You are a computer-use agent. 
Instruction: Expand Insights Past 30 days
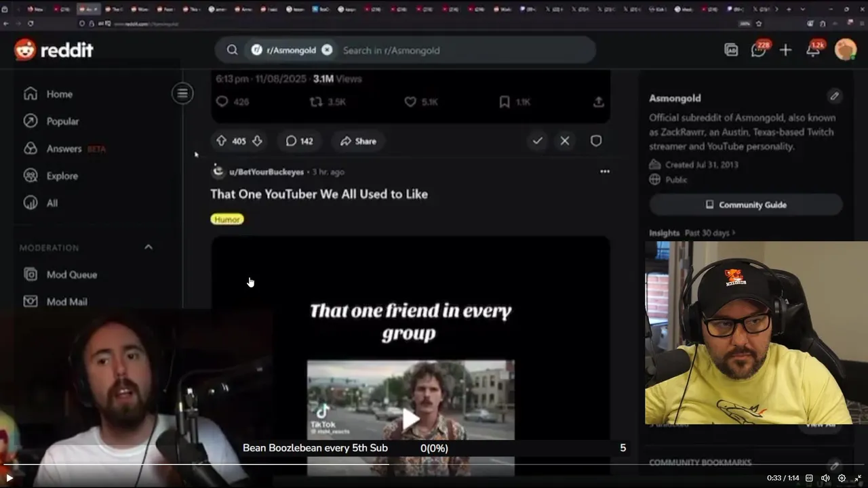tap(692, 232)
